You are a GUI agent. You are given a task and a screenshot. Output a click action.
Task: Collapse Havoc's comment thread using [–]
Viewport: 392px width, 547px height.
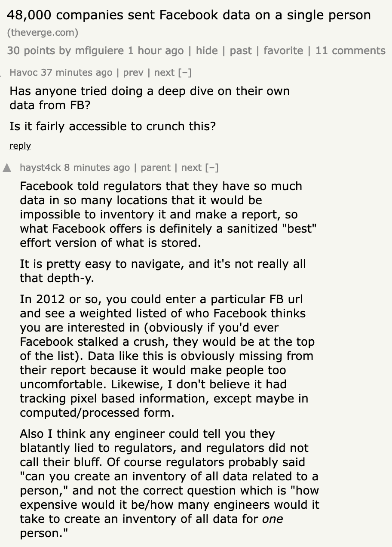[x=185, y=72]
